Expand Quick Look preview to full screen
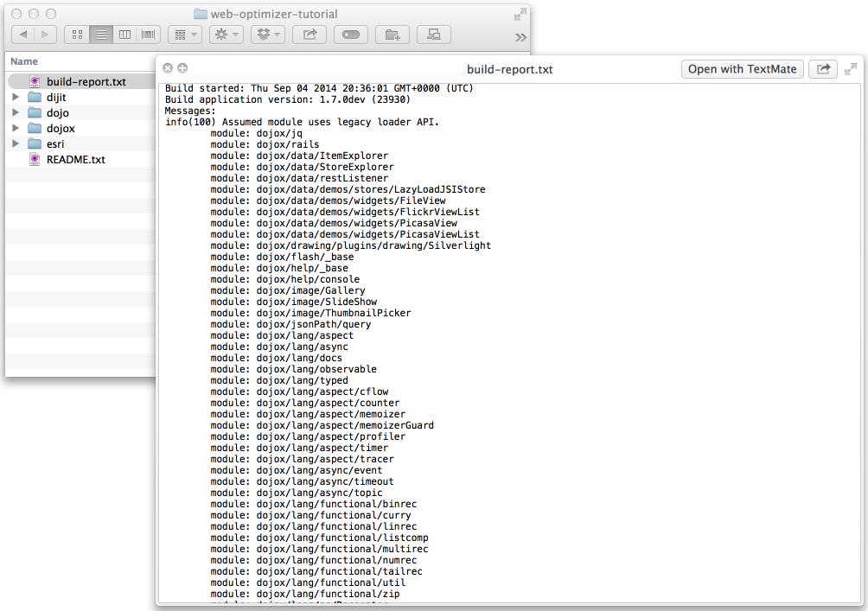The height and width of the screenshot is (611, 868). pyautogui.click(x=851, y=69)
